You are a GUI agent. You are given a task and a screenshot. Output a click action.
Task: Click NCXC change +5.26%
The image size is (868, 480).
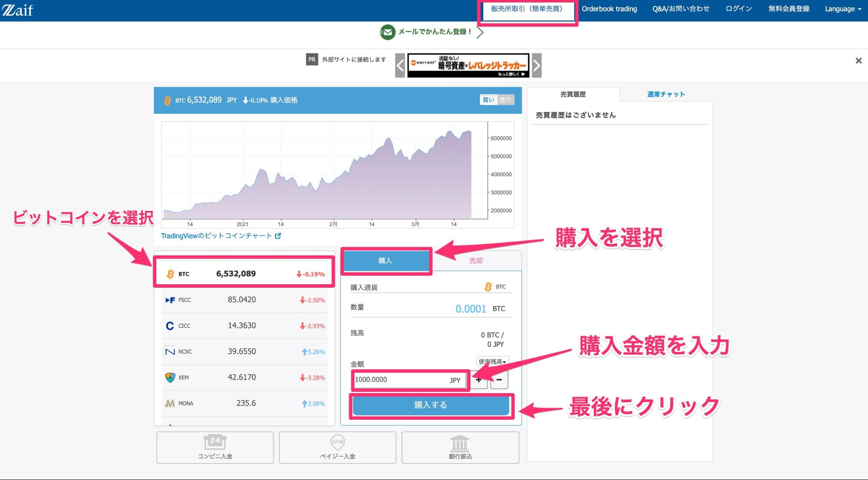tap(313, 352)
